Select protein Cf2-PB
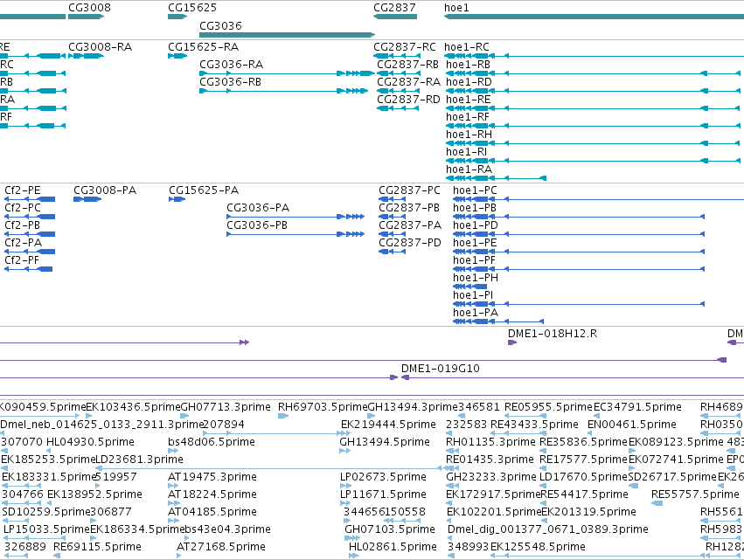 click(23, 225)
